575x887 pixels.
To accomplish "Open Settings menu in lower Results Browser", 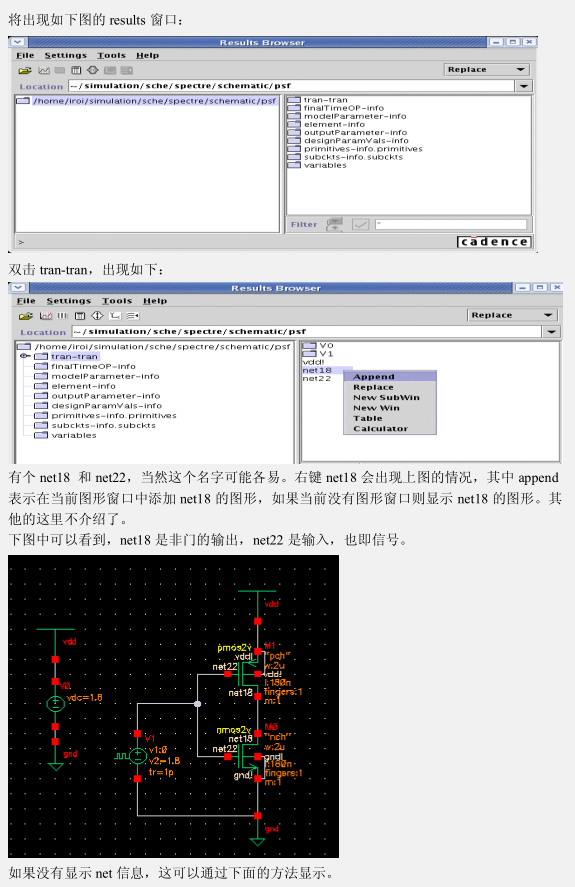I will coord(68,301).
